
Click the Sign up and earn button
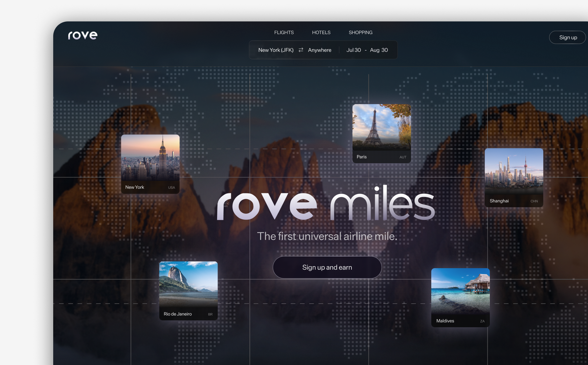tap(327, 268)
